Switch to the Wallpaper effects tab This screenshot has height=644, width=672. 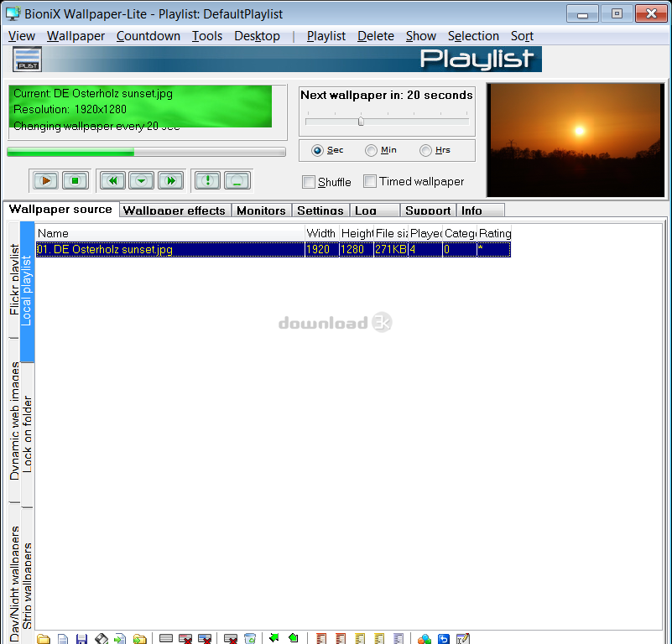click(x=174, y=210)
